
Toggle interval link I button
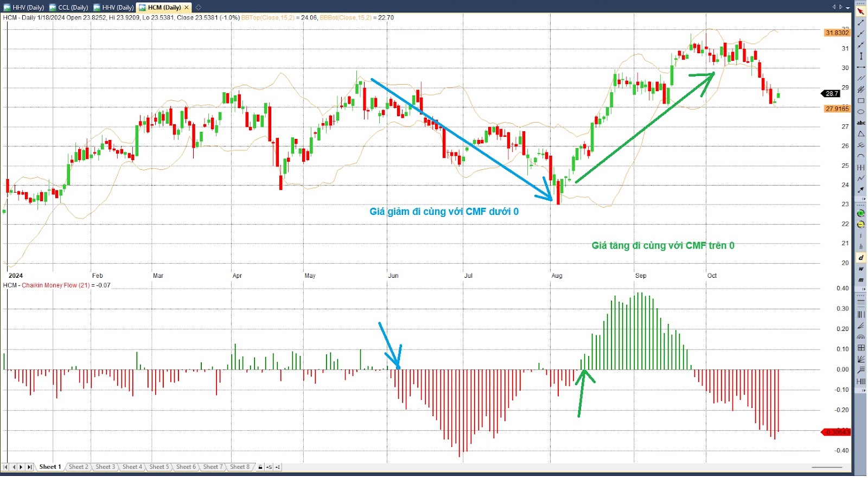point(278,468)
